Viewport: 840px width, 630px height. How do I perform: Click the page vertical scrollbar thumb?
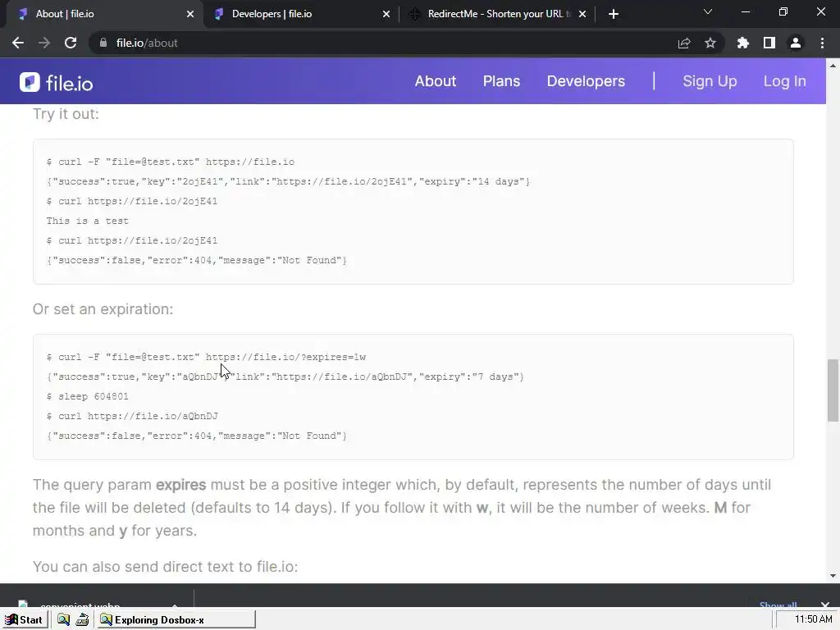tap(833, 390)
